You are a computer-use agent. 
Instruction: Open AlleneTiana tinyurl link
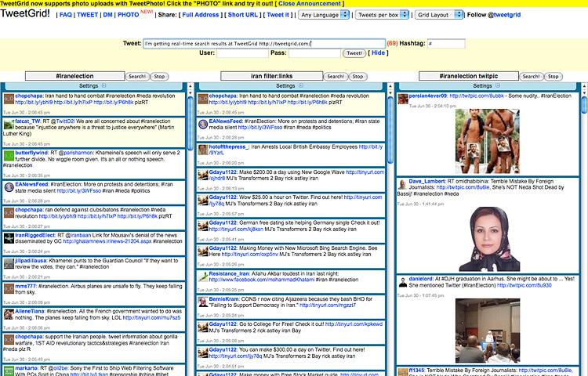151,317
